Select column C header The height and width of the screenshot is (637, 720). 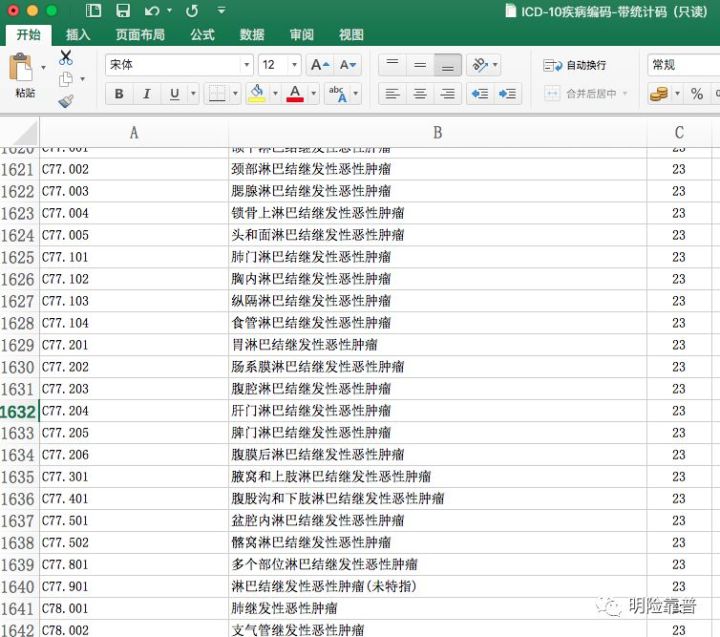(x=679, y=133)
